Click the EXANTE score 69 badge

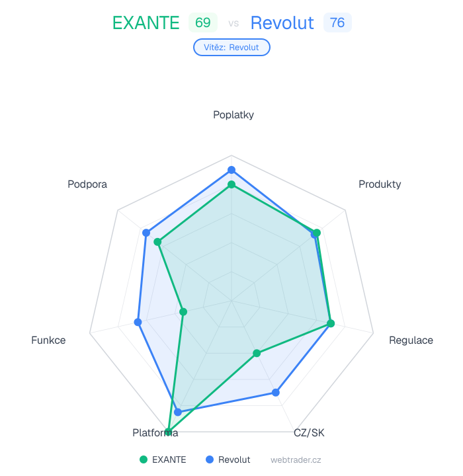point(203,23)
